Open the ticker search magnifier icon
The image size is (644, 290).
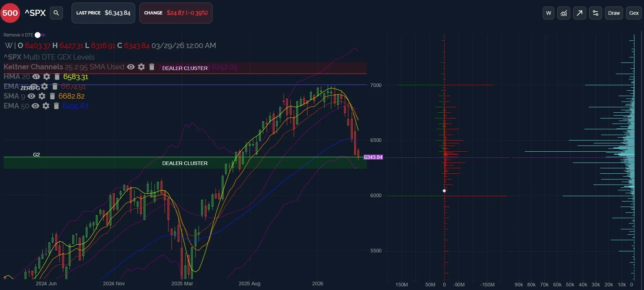(x=56, y=13)
